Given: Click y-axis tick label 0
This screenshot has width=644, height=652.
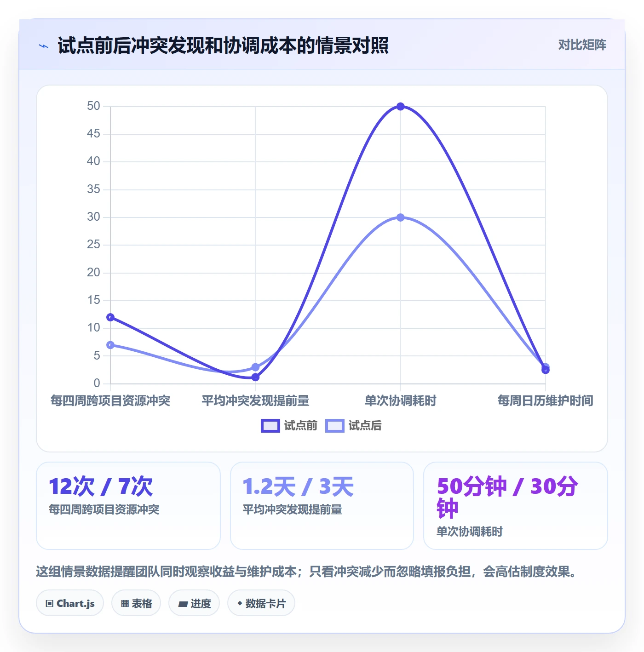Looking at the screenshot, I should tap(97, 383).
